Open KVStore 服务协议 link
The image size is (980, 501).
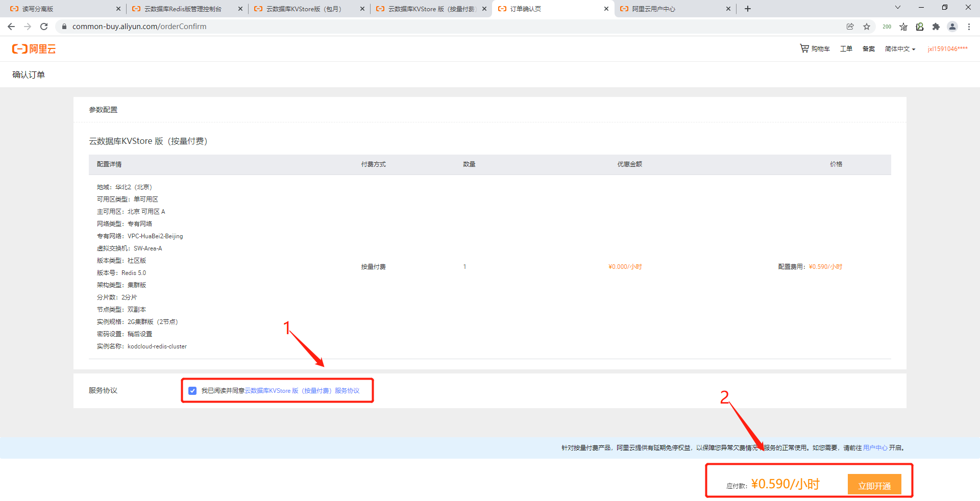pyautogui.click(x=302, y=391)
